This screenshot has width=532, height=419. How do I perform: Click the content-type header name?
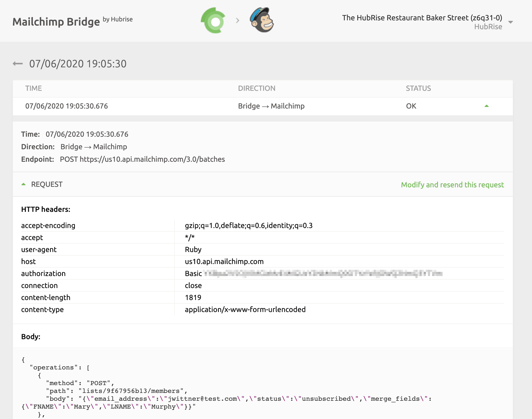coord(42,309)
